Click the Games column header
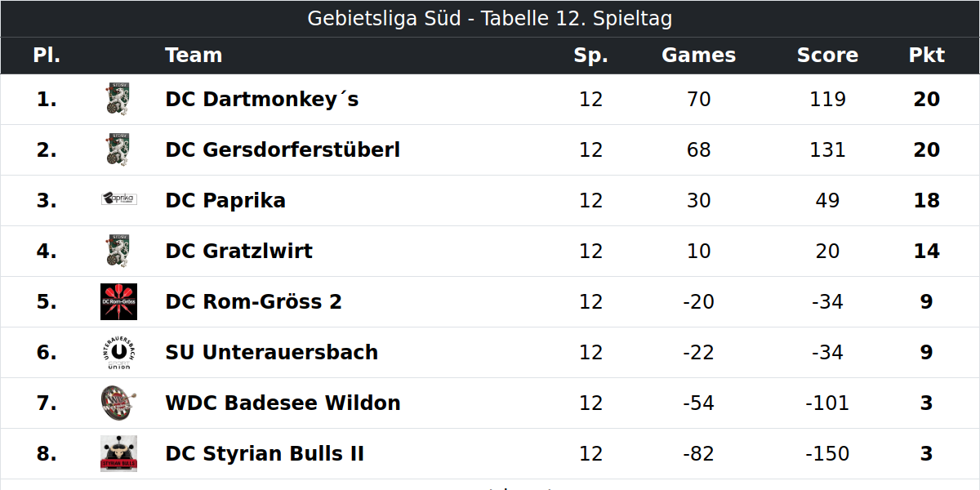This screenshot has width=980, height=490. click(x=698, y=56)
